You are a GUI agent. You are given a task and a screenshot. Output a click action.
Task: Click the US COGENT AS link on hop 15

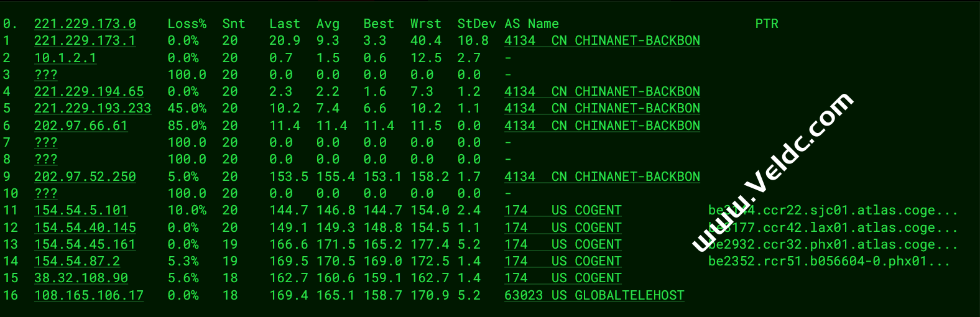[563, 278]
